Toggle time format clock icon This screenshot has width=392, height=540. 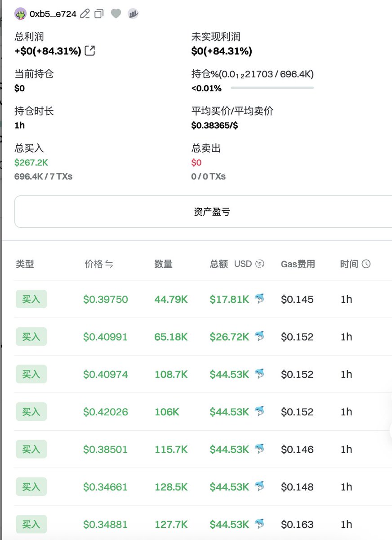pos(366,264)
